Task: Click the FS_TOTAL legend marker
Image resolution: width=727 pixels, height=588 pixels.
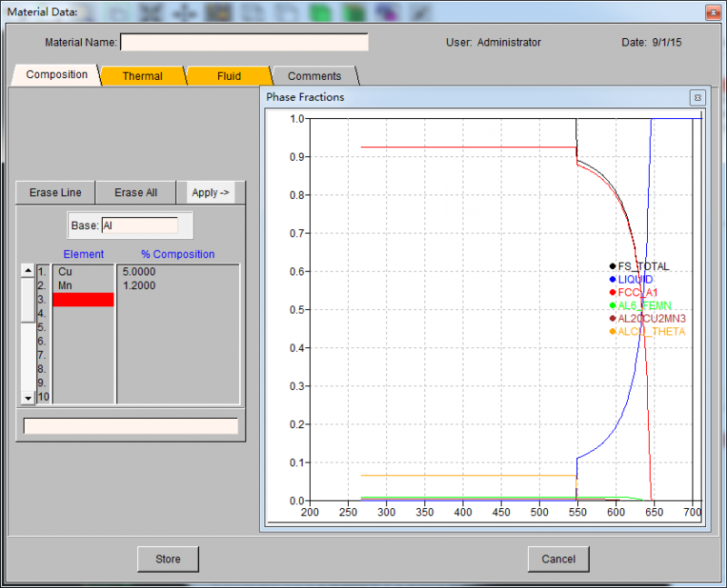Action: pos(612,266)
